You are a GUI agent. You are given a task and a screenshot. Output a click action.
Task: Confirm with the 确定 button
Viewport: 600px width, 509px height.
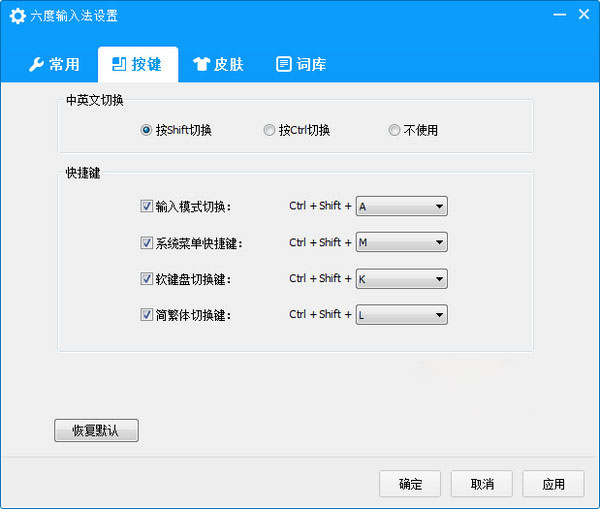410,484
